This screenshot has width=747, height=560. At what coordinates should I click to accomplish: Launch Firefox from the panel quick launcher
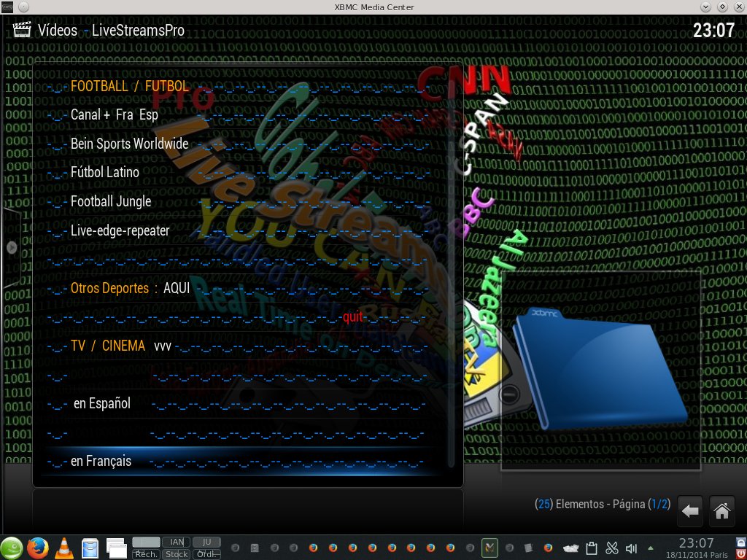point(38,548)
